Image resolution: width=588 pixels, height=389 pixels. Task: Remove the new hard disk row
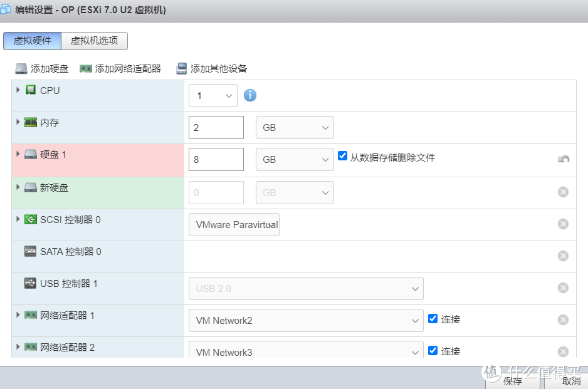(x=563, y=192)
